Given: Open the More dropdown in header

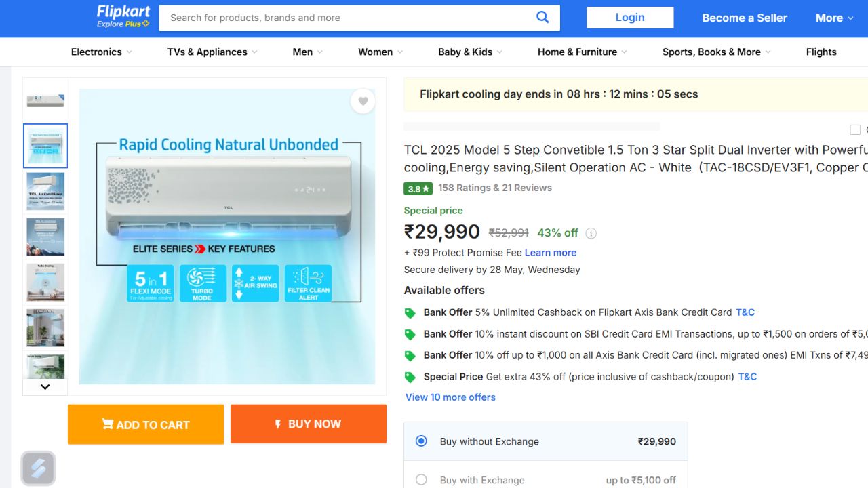Looking at the screenshot, I should coord(834,18).
